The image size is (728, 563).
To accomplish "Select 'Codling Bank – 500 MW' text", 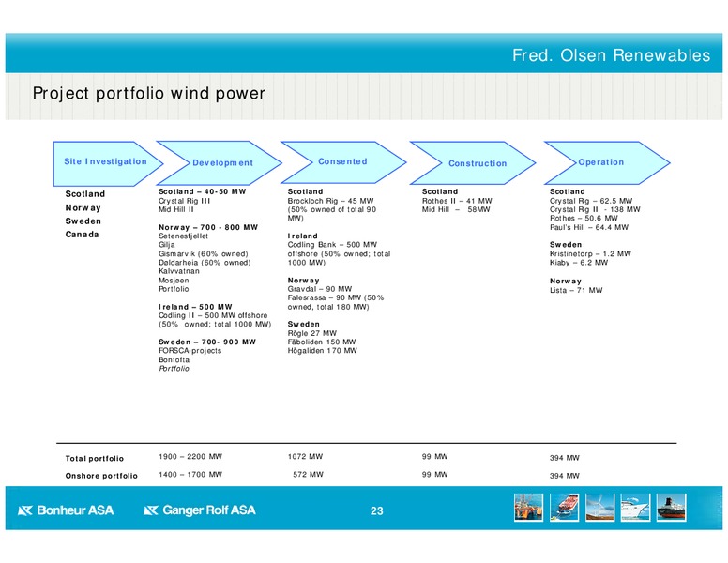I will pyautogui.click(x=332, y=244).
